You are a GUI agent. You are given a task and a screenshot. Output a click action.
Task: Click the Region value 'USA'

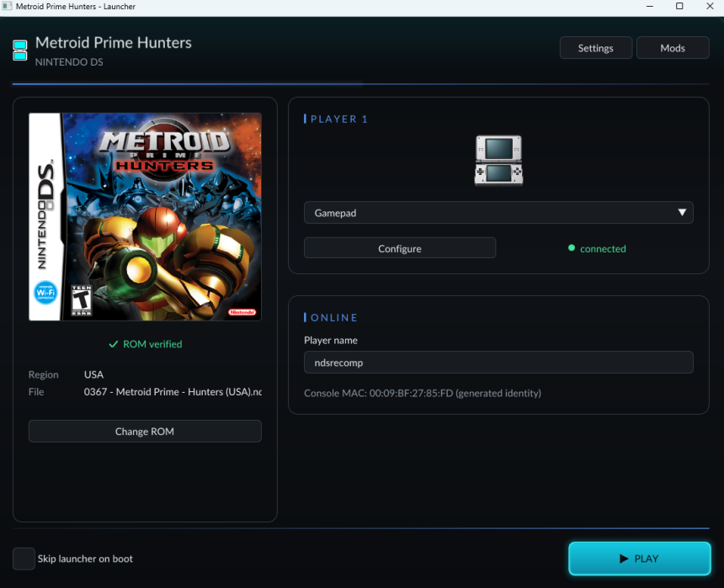point(93,374)
